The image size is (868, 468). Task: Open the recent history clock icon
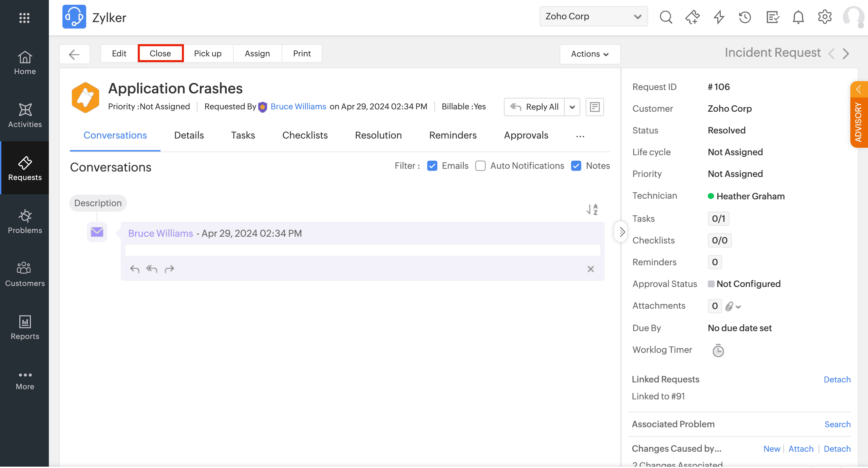(x=745, y=17)
